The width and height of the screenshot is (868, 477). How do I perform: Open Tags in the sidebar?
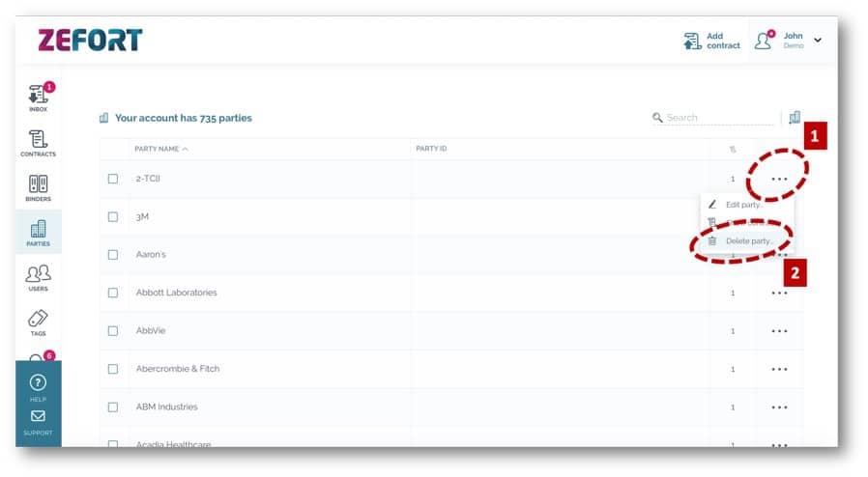[x=39, y=323]
